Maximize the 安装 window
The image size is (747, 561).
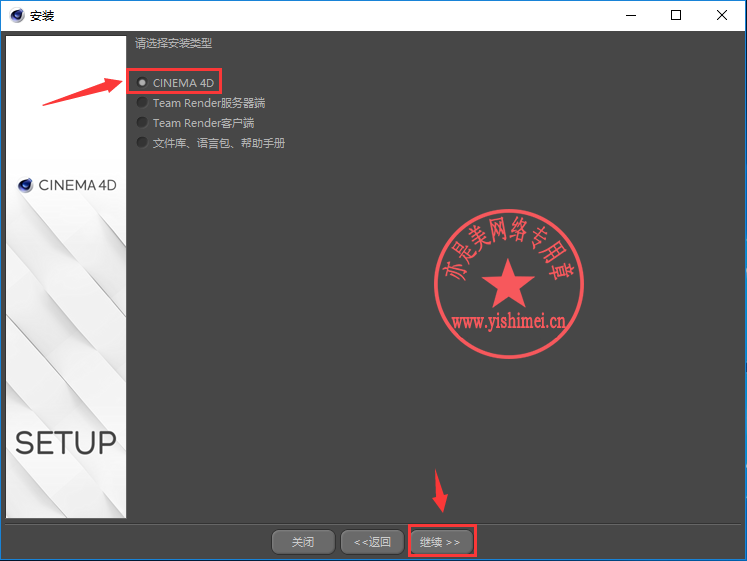click(x=676, y=15)
